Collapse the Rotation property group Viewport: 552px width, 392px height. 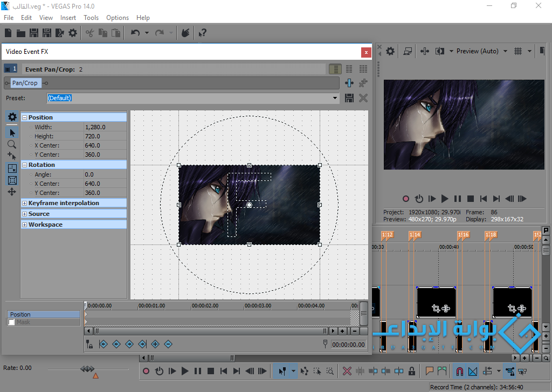point(25,165)
